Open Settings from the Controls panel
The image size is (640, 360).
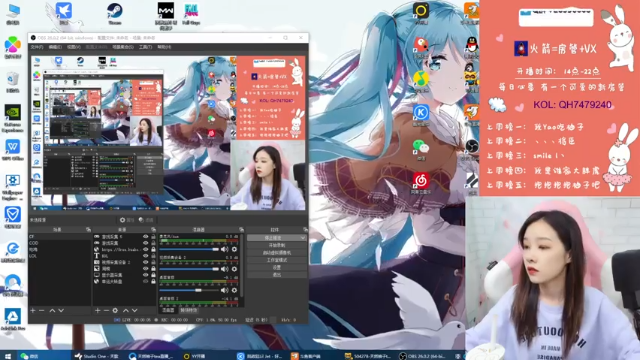point(277,267)
